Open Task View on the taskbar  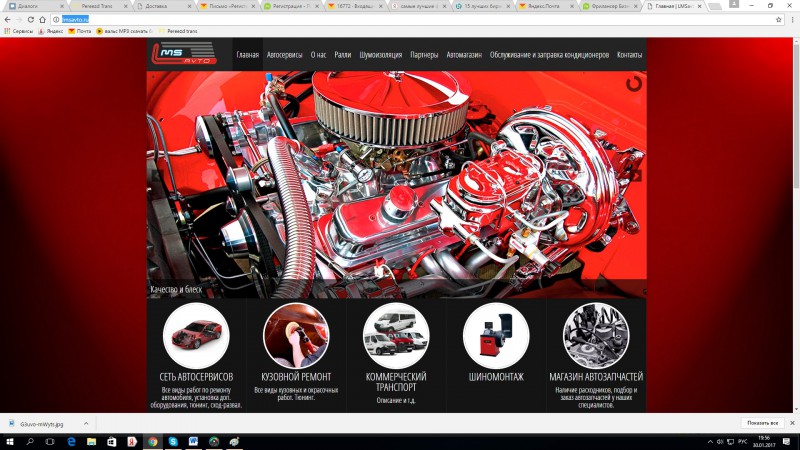click(50, 442)
